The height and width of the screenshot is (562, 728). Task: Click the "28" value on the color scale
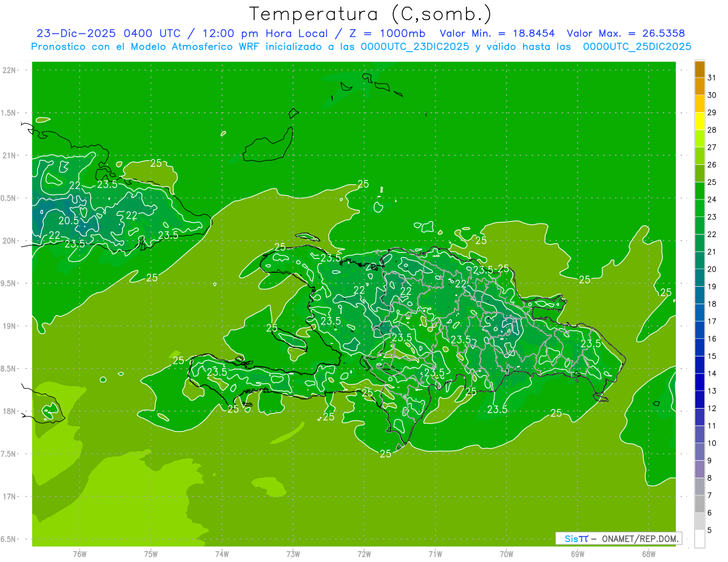pos(712,130)
